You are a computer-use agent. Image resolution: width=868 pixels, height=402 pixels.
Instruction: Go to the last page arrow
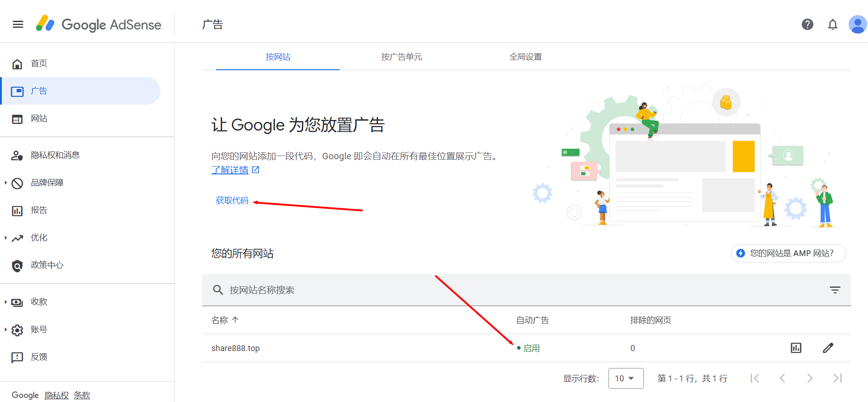coord(837,378)
